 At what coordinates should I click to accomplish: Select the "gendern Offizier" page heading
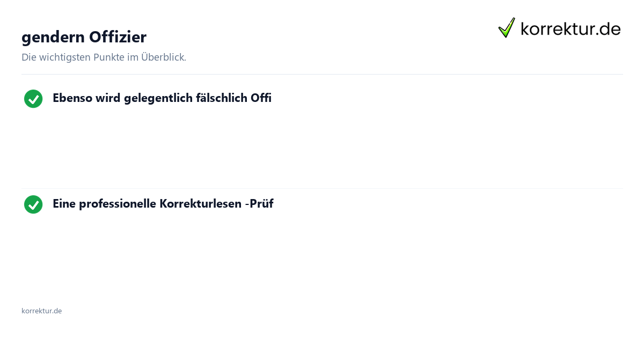point(84,37)
